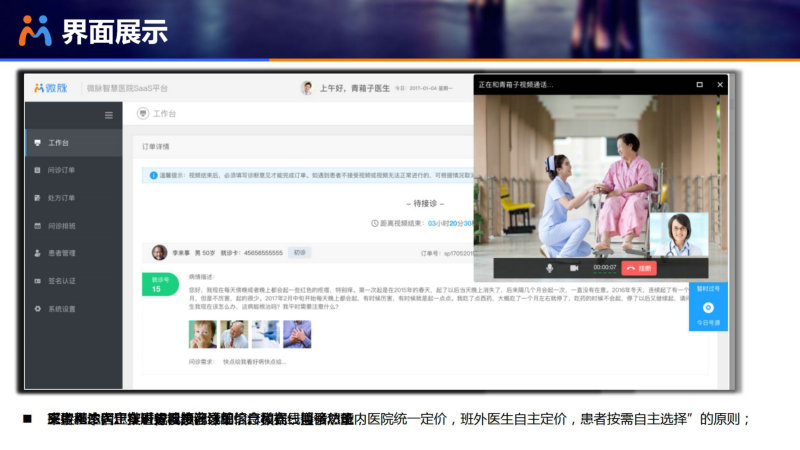Open first symptom photo thumbnail

pos(203,334)
